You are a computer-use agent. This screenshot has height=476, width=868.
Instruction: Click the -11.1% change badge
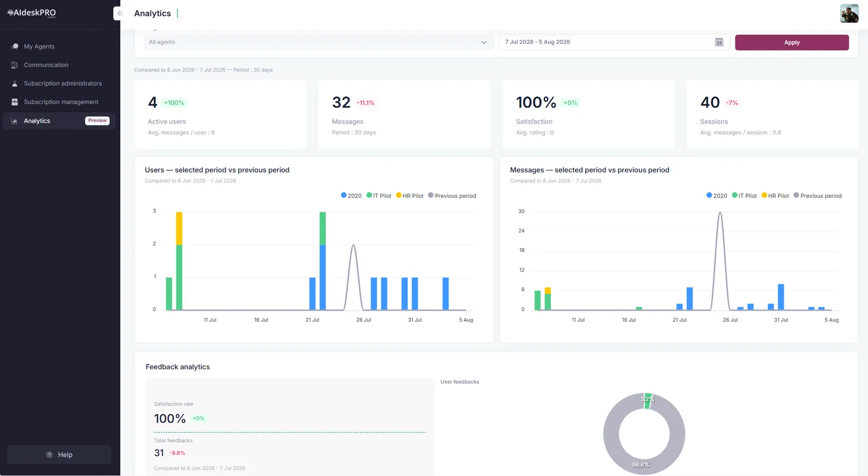pos(366,103)
